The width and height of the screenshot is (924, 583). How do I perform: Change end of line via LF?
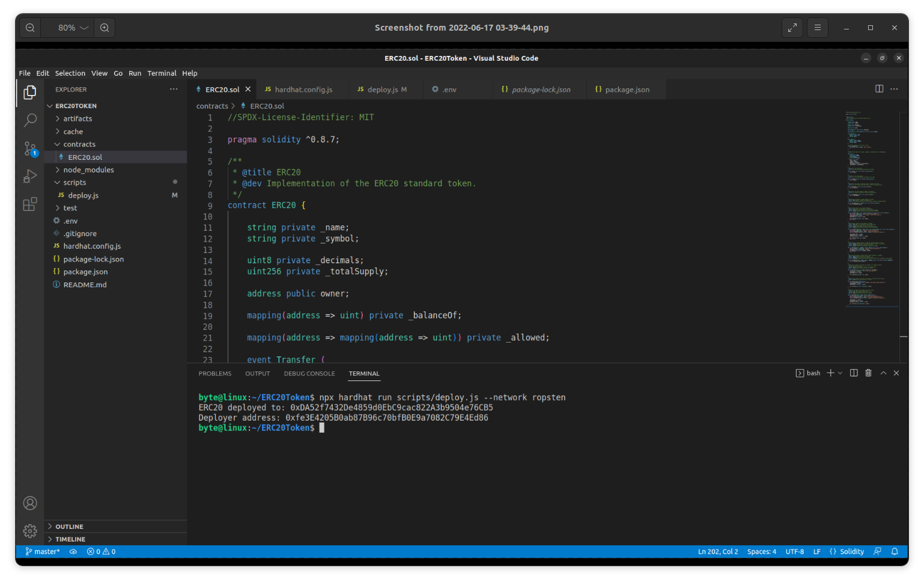817,552
